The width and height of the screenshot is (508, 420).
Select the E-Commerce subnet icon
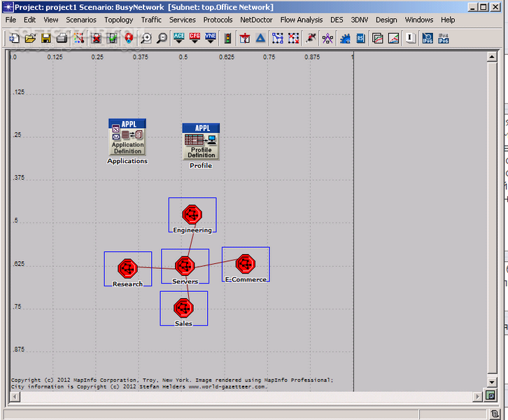(246, 264)
